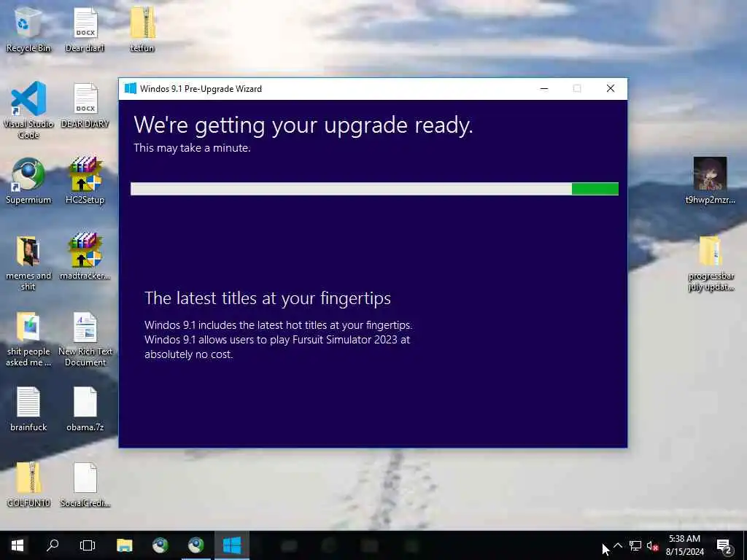Close the Pre-Upgrade Wizard window

click(x=611, y=88)
